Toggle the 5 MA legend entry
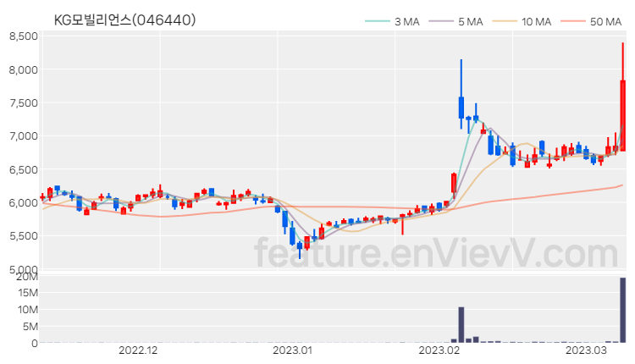 pyautogui.click(x=456, y=21)
